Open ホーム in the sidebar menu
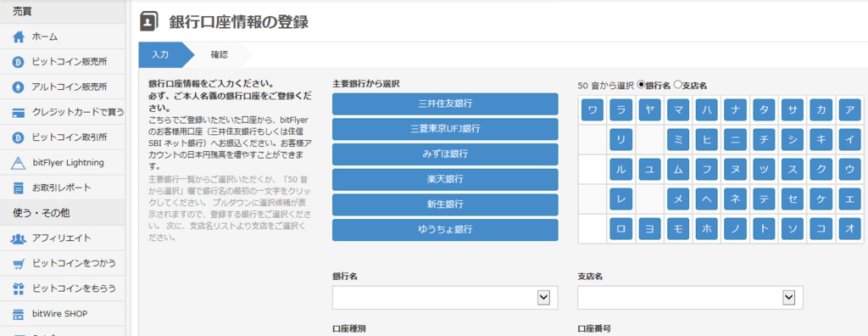 (63, 37)
